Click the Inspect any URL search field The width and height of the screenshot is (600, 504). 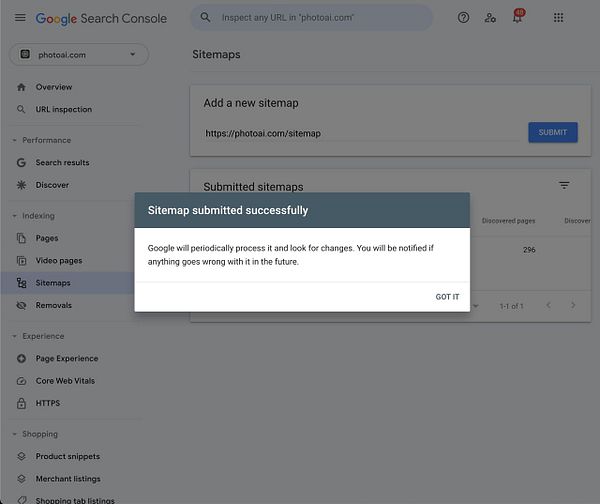312,18
